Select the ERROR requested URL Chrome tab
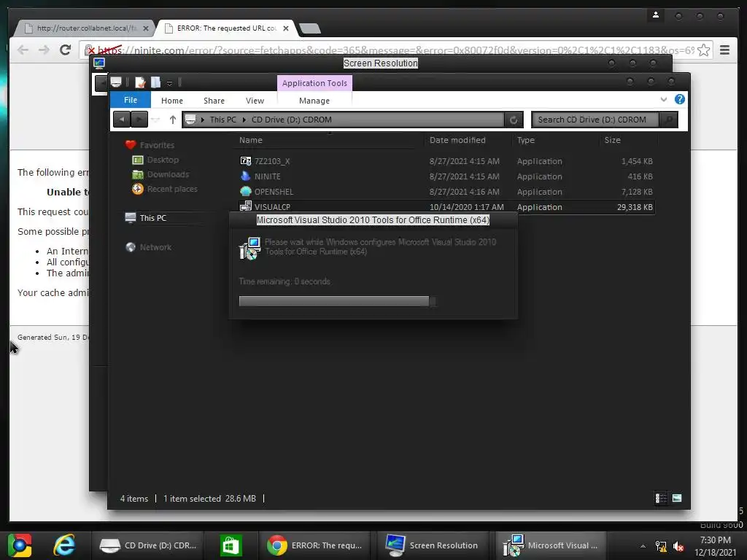Image resolution: width=747 pixels, height=560 pixels. coord(226,28)
